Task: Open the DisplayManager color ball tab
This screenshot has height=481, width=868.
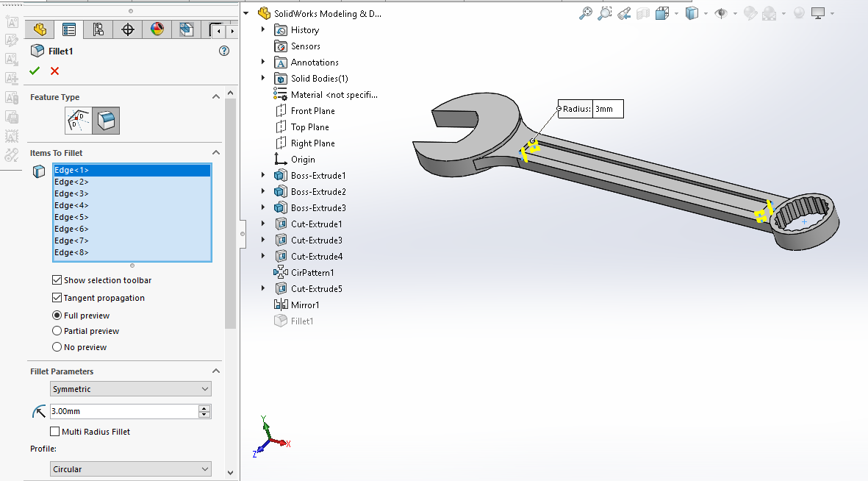Action: pos(157,29)
